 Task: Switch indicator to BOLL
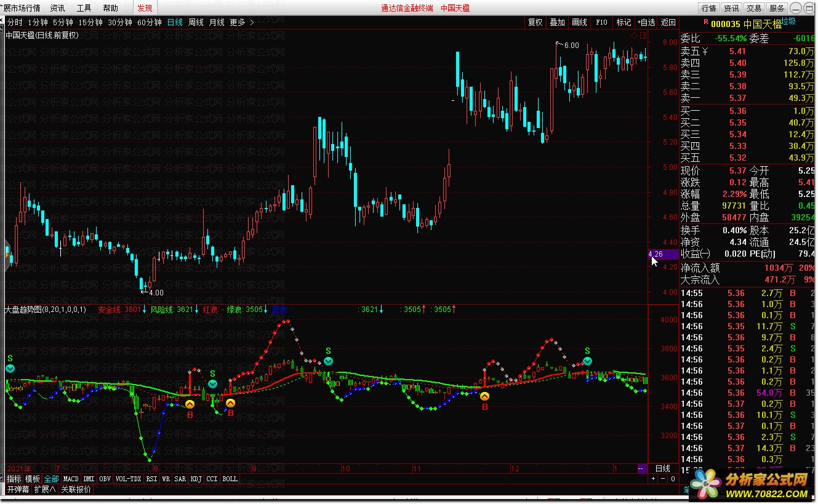[x=230, y=479]
